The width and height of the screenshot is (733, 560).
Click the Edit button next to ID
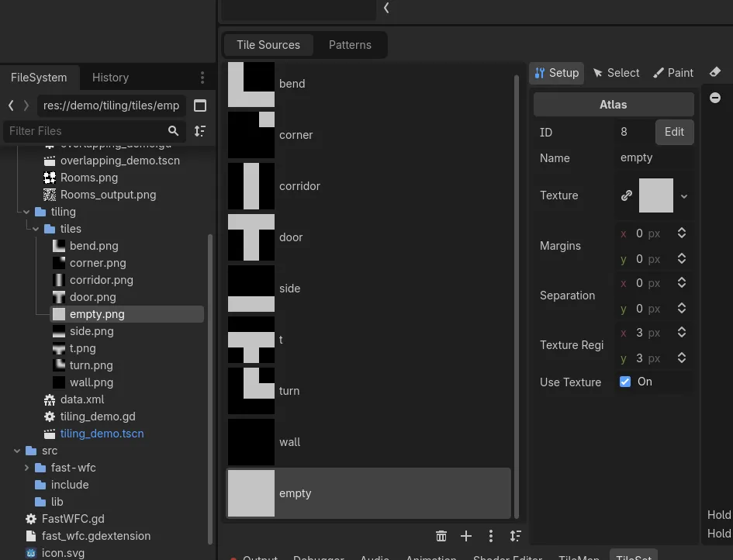(674, 132)
